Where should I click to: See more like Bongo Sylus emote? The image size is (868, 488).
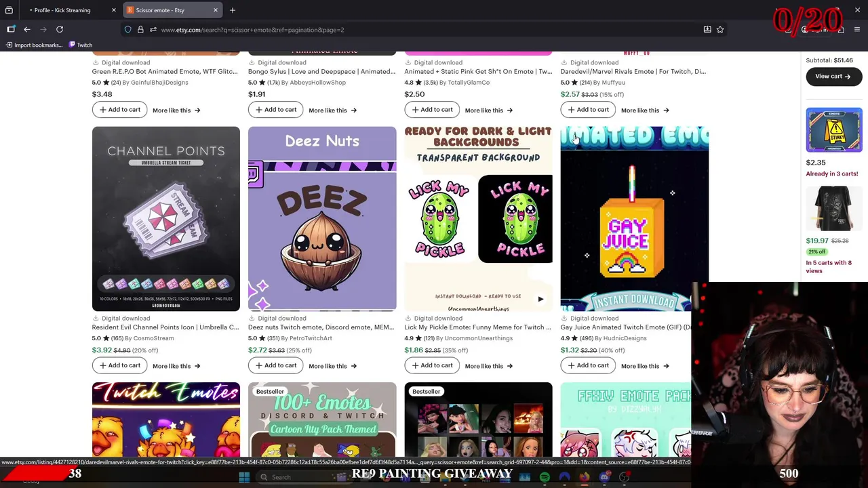pos(332,110)
